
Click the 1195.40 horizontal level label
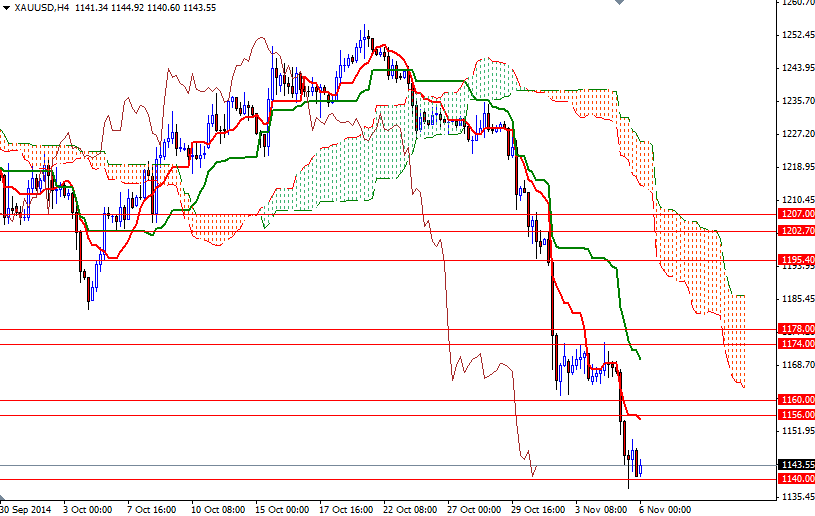pos(796,260)
